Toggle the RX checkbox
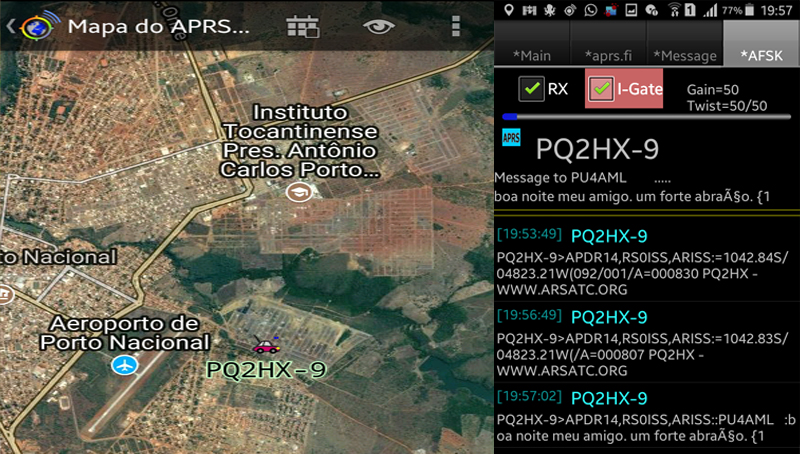 coord(532,89)
